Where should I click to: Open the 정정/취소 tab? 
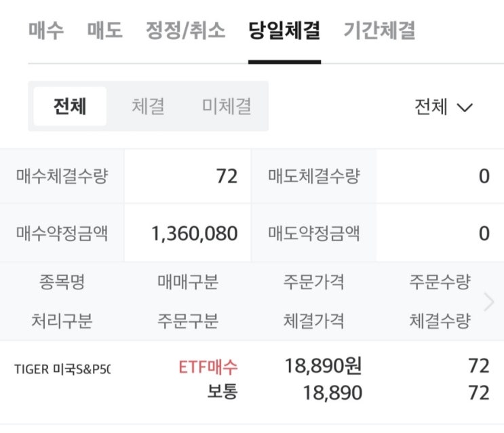point(185,31)
